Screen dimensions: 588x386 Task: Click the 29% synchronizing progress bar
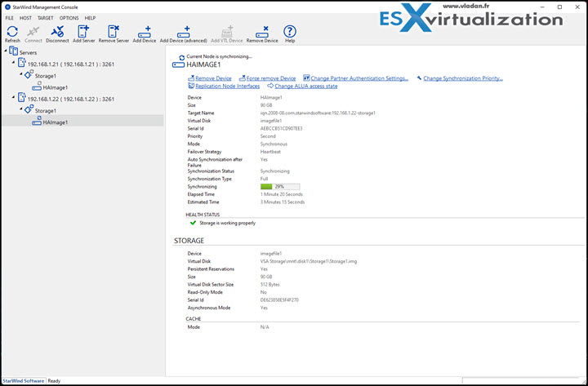pos(280,187)
